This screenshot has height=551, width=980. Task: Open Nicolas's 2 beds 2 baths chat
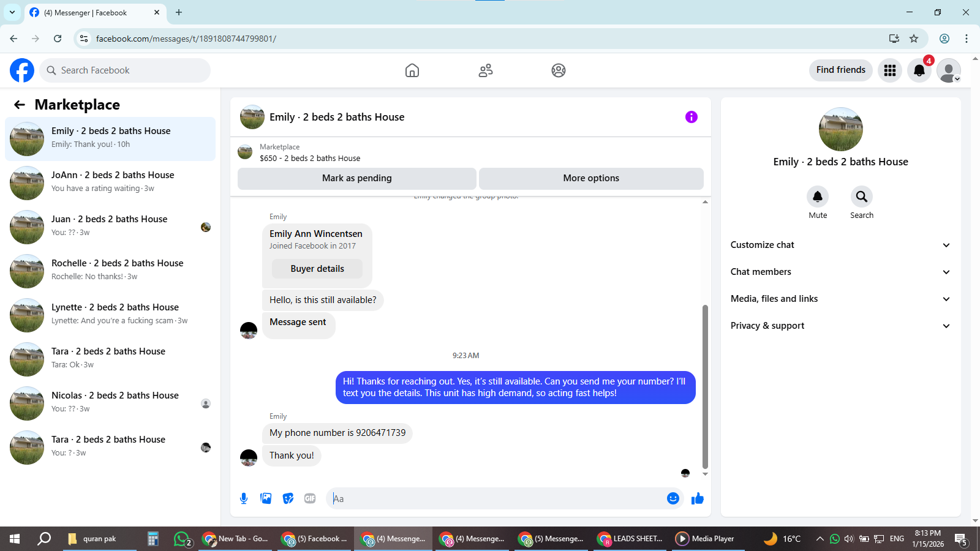(110, 403)
